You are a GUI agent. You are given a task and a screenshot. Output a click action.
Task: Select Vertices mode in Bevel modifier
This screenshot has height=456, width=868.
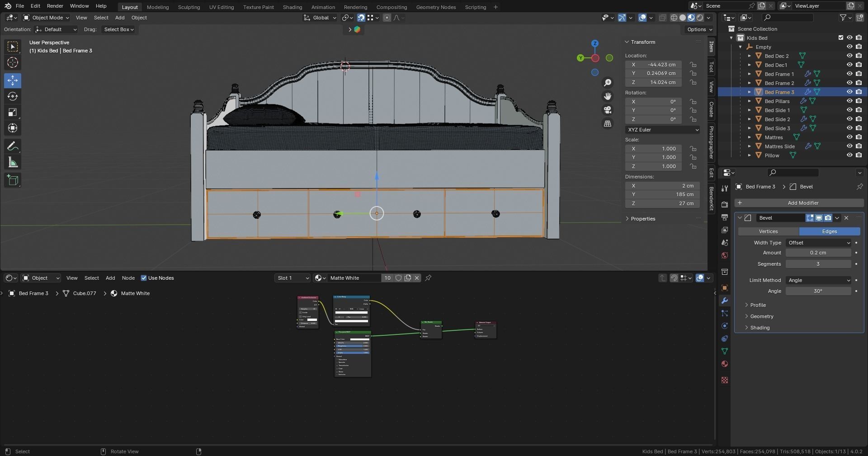pos(768,231)
